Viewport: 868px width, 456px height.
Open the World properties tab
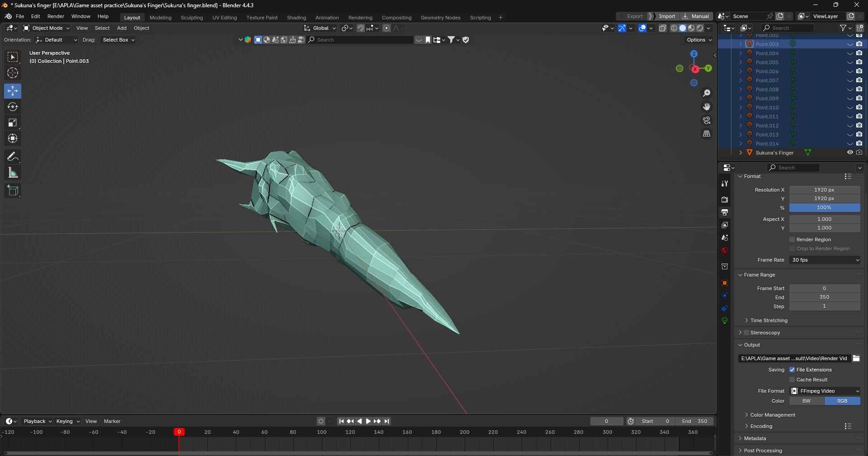click(x=725, y=250)
